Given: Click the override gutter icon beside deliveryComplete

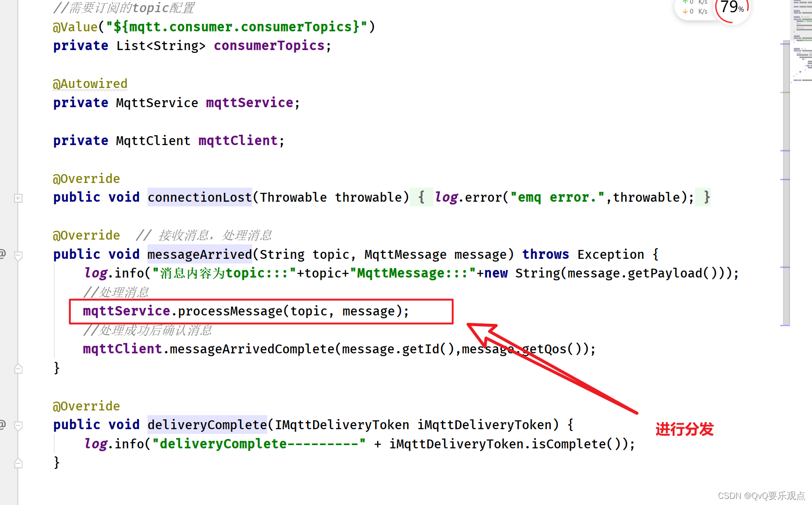Looking at the screenshot, I should [2, 424].
